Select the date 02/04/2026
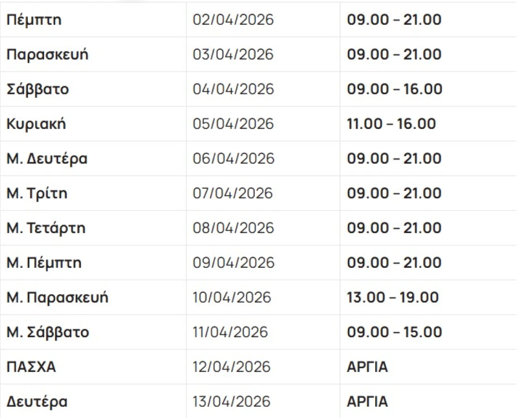Image resolution: width=517 pixels, height=420 pixels. 233,20
